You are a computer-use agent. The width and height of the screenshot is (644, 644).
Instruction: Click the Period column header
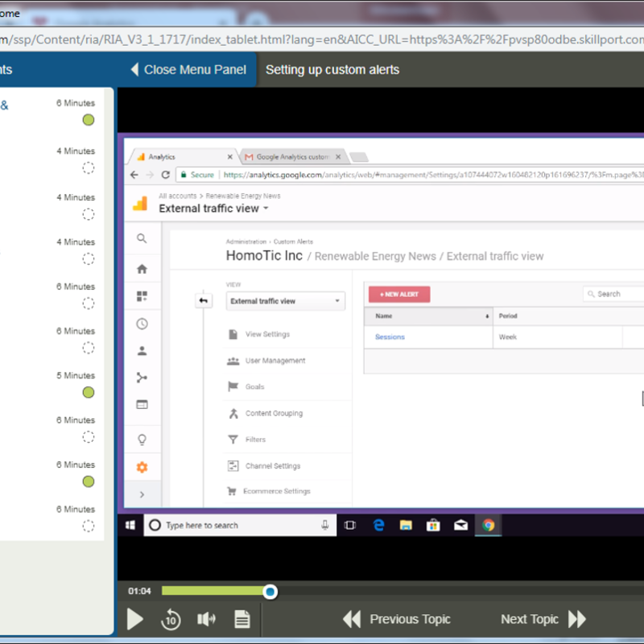508,316
